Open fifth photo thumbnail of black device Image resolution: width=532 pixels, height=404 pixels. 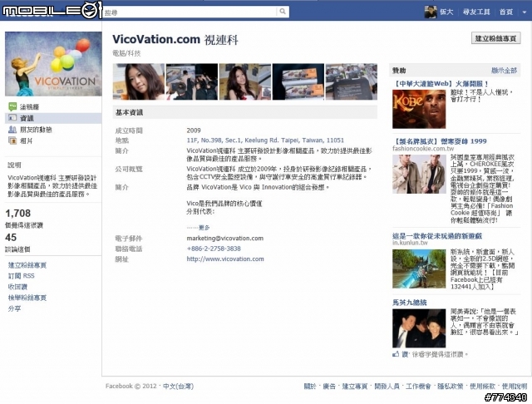pos(351,81)
